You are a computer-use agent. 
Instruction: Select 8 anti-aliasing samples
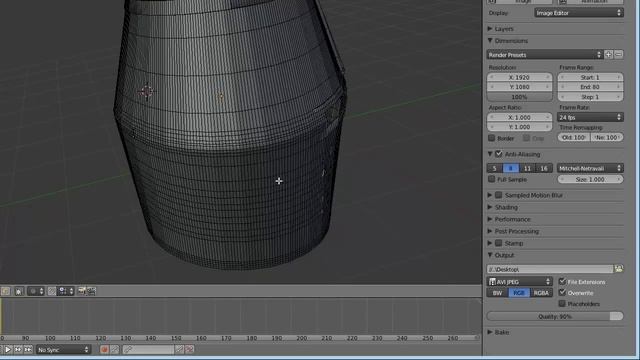[511, 168]
